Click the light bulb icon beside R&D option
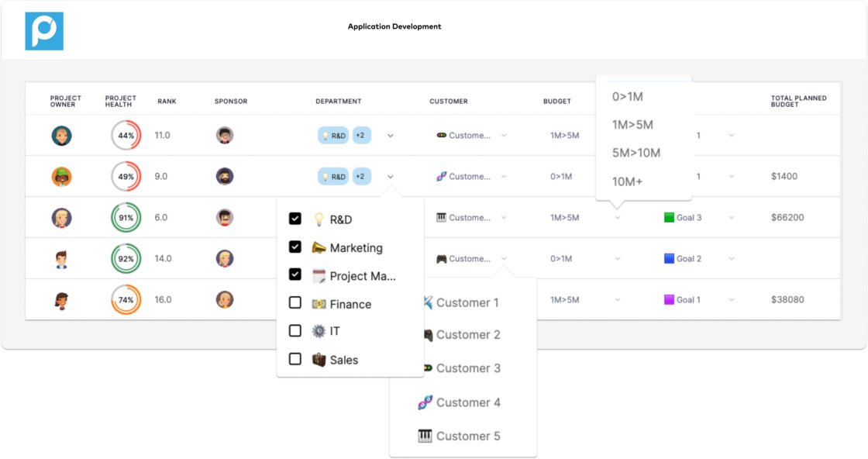 (x=319, y=219)
